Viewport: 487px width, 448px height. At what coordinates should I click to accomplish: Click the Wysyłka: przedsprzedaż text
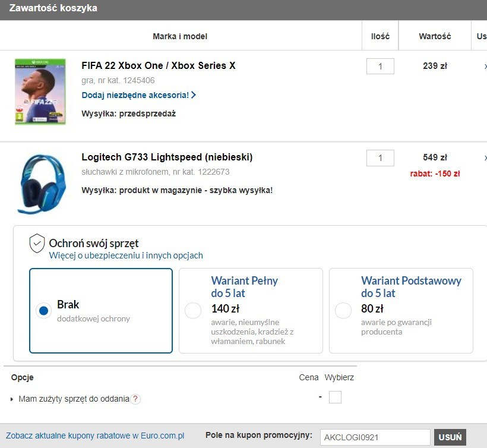click(x=129, y=113)
